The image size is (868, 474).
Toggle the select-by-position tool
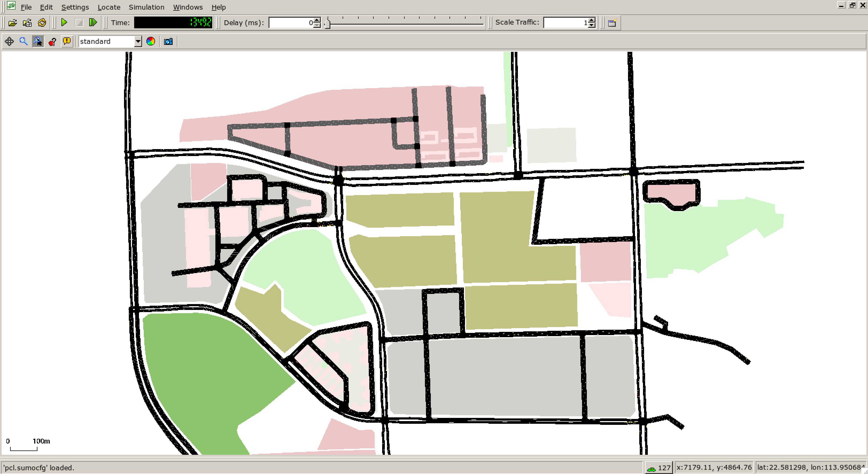[38, 41]
